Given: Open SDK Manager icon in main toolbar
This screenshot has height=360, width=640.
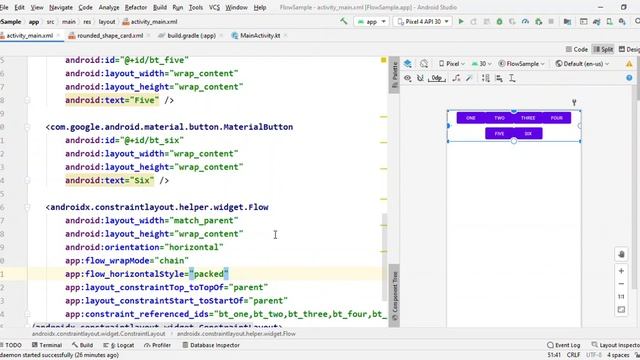Looking at the screenshot, I should tap(622, 22).
